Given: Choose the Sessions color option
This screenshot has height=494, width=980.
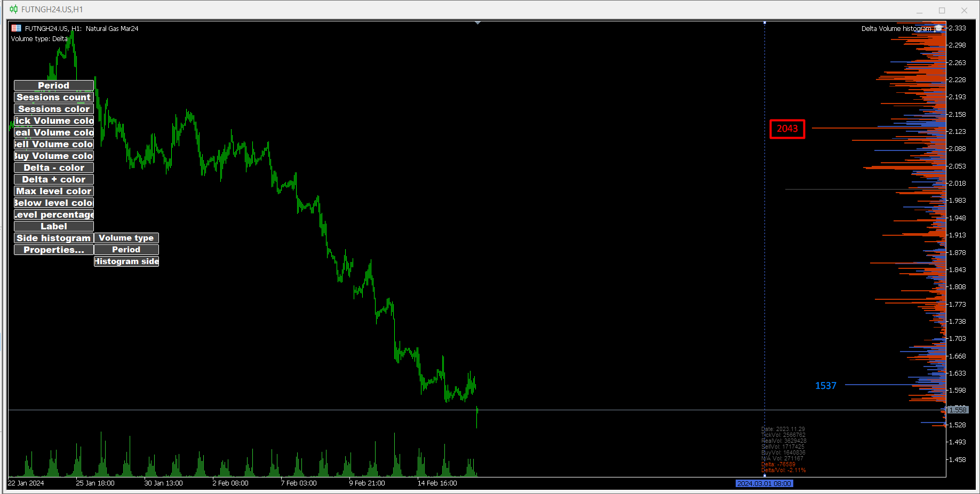Looking at the screenshot, I should (x=54, y=109).
